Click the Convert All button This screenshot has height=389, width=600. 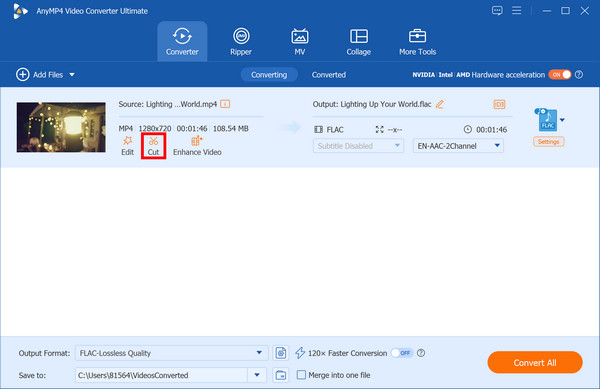[535, 362]
